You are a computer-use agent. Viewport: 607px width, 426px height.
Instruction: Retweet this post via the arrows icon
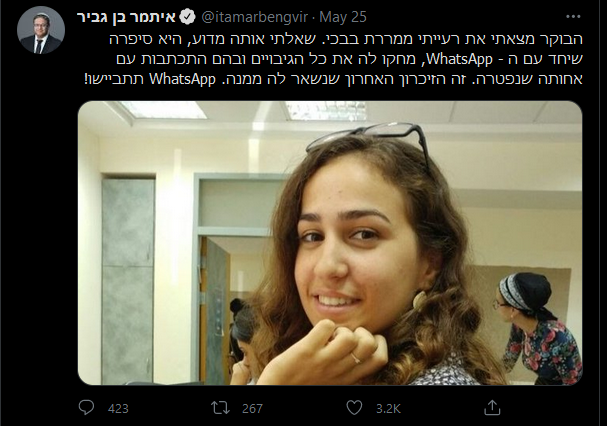coord(220,408)
